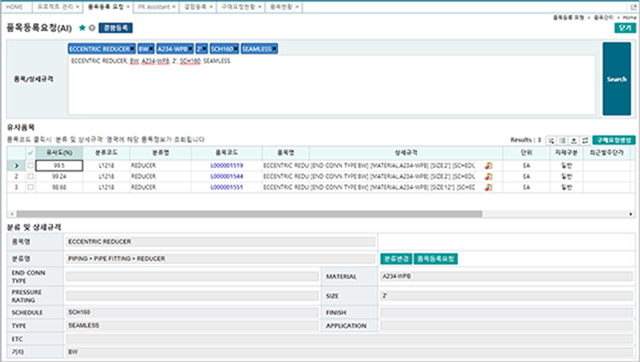Click the MATERIAL field showing A234-WPB

(507, 276)
